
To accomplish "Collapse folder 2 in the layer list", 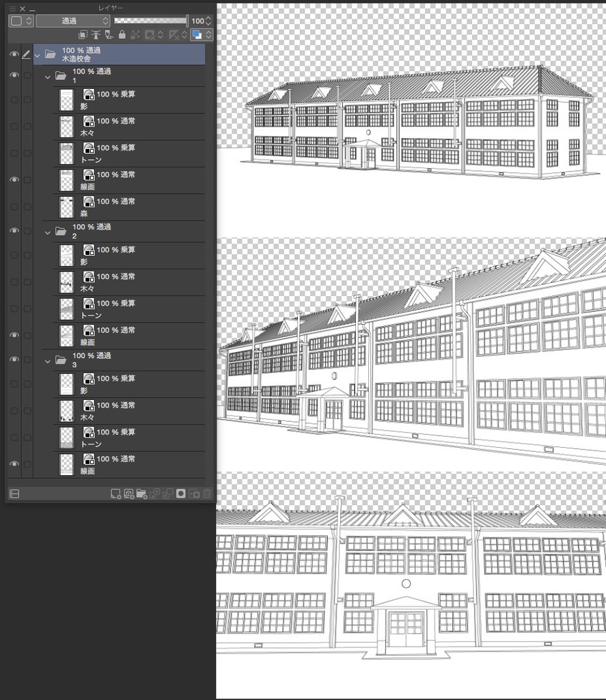I will tap(47, 231).
